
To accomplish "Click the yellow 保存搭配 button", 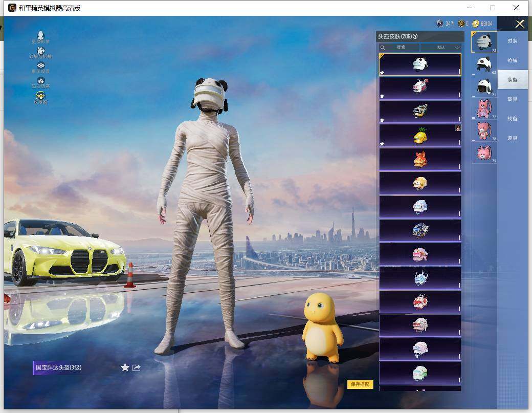I will pyautogui.click(x=360, y=384).
